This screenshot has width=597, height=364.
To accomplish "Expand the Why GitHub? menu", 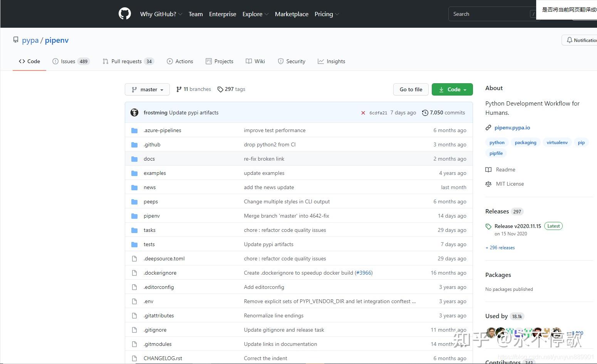I will 161,14.
